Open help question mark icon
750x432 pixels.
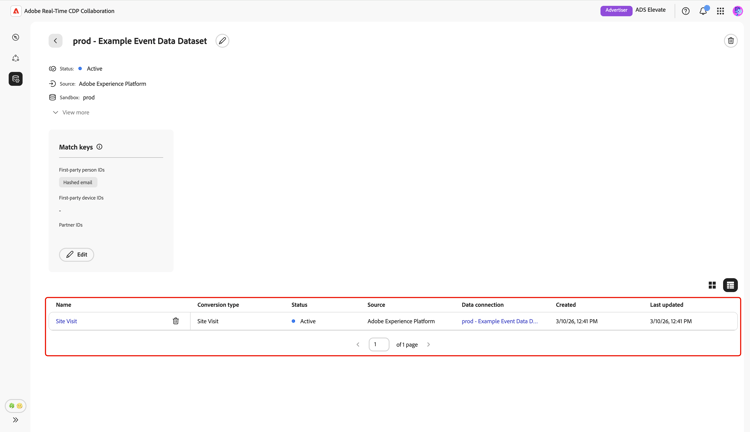(685, 11)
